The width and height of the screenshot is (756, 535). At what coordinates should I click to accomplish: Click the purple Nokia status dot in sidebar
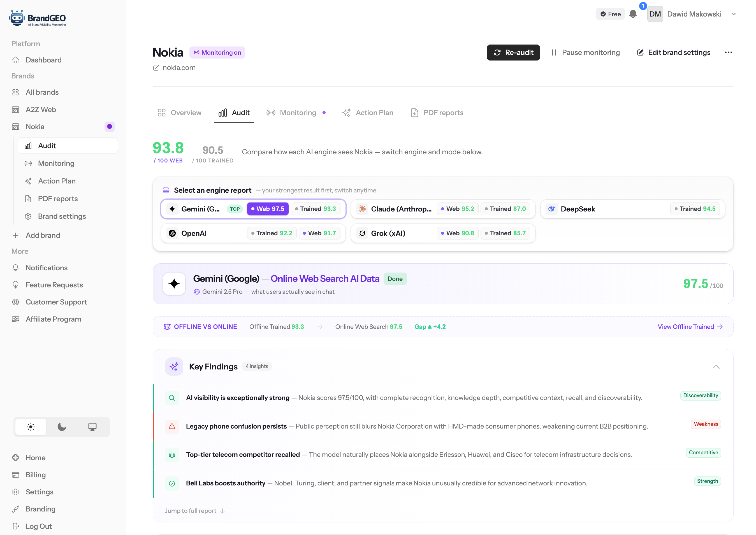pos(109,127)
